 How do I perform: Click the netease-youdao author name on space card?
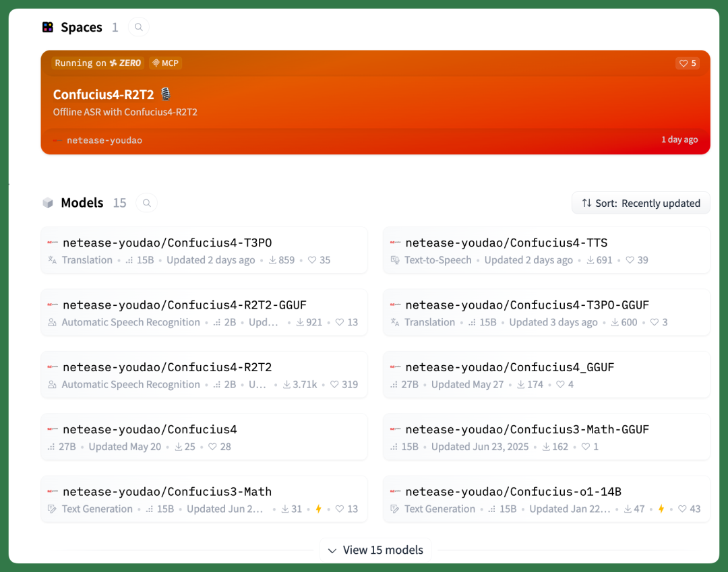pyautogui.click(x=104, y=140)
